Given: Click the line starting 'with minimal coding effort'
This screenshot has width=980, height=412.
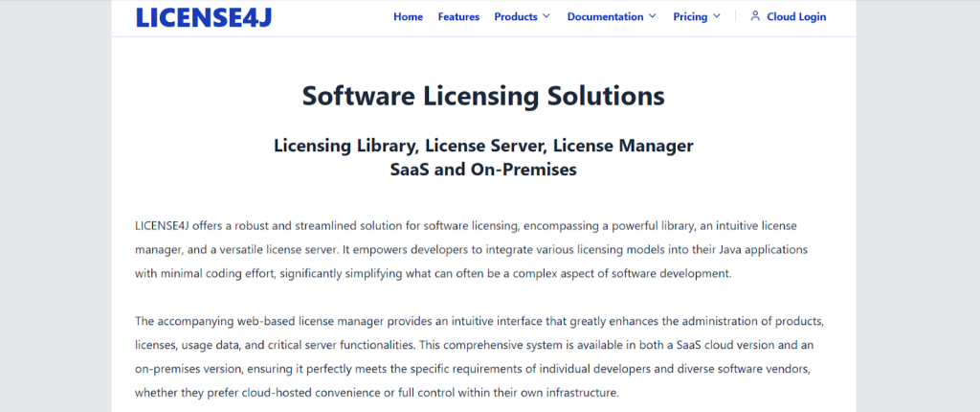Looking at the screenshot, I should (434, 274).
